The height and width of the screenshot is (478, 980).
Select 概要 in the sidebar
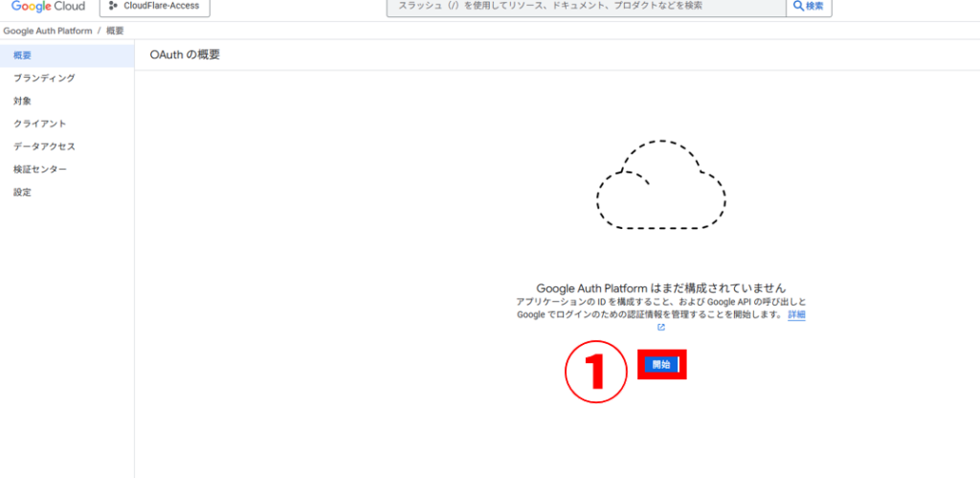[67, 56]
